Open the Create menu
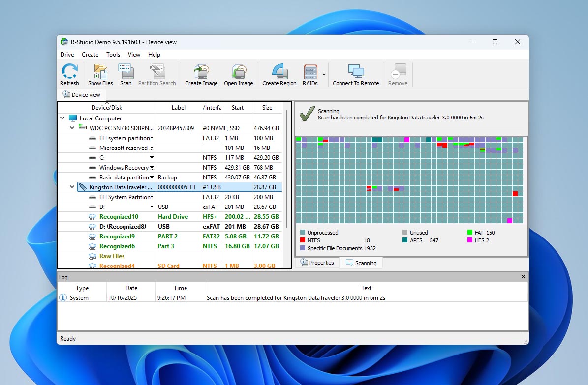588x385 pixels. tap(90, 55)
